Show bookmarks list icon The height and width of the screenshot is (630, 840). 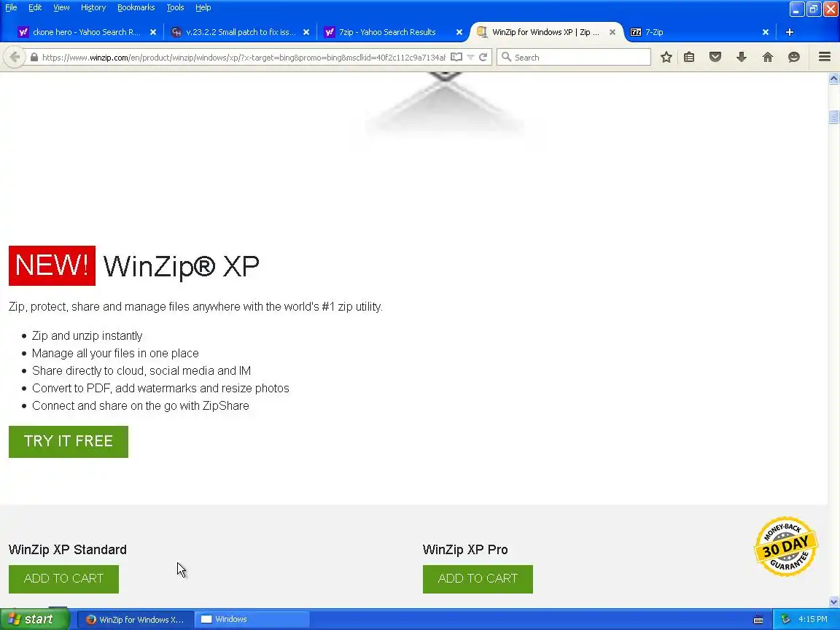click(689, 58)
